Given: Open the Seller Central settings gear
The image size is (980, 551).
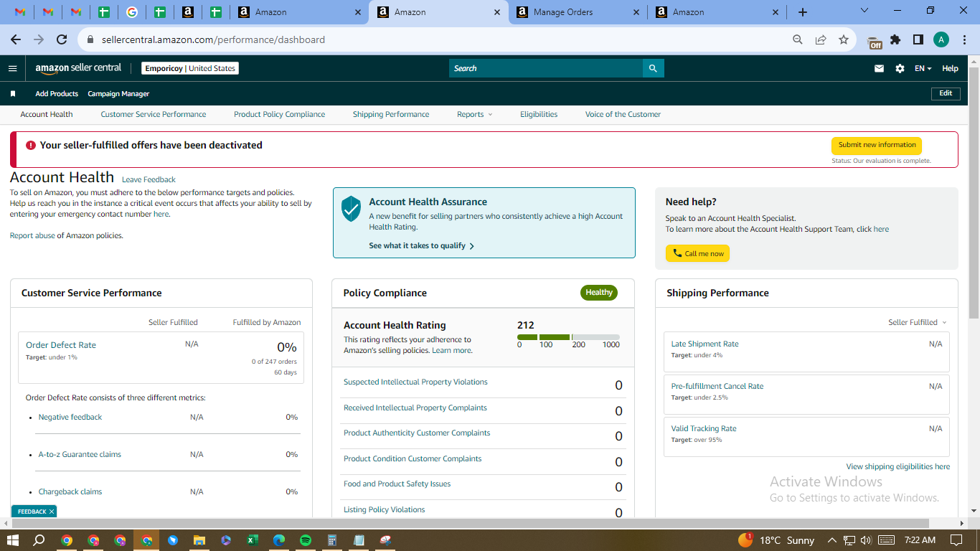Looking at the screenshot, I should [900, 69].
